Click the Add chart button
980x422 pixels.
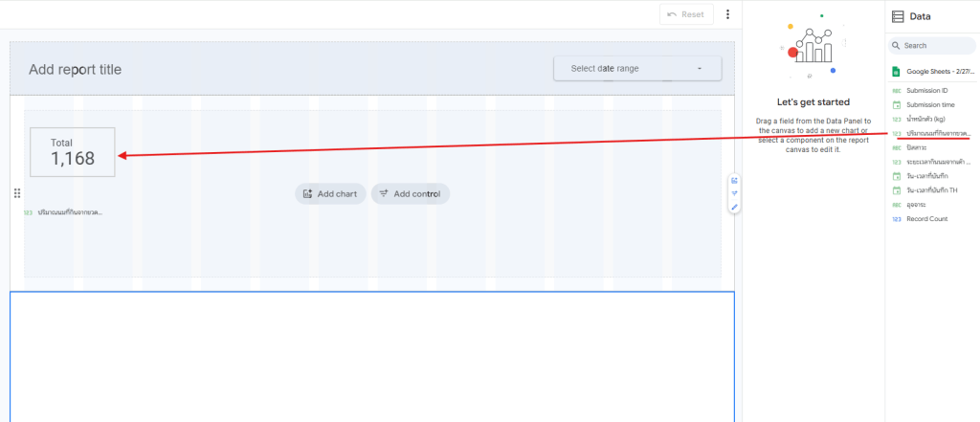click(x=330, y=194)
